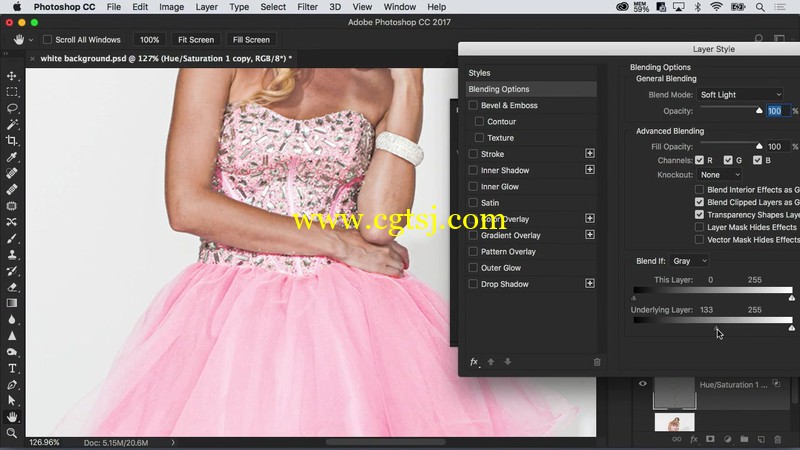800x450 pixels.
Task: Click the Opacity value field
Action: tap(778, 111)
